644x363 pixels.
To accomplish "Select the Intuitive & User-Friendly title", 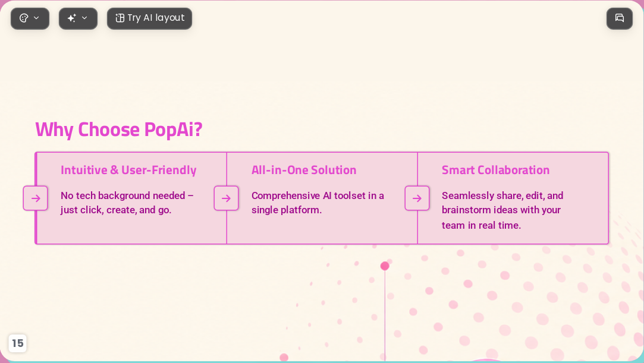I will tap(128, 170).
